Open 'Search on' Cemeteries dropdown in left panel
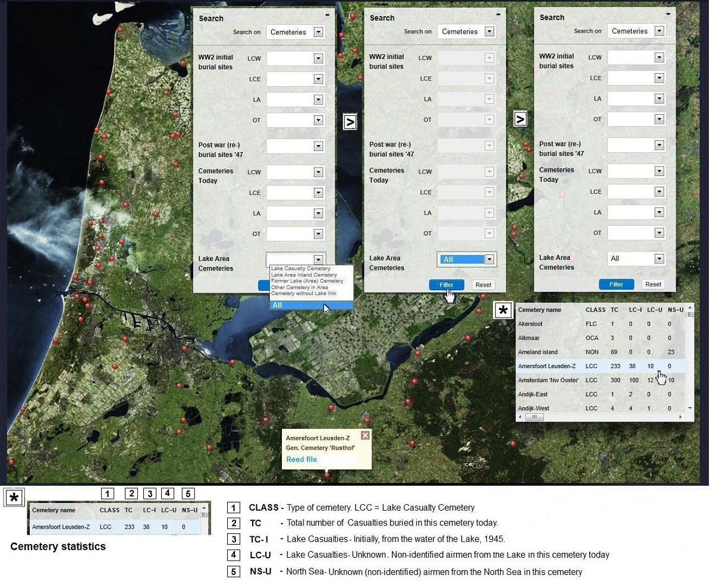710x588 pixels. tap(318, 32)
